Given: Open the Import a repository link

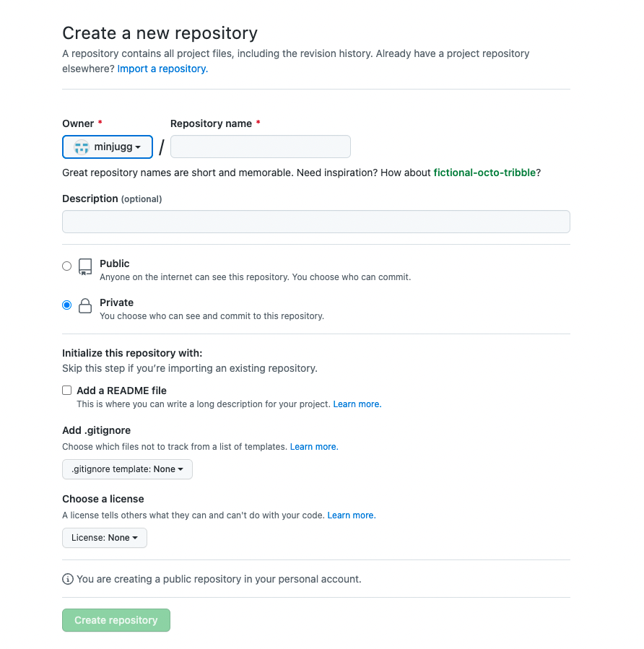Looking at the screenshot, I should point(162,69).
